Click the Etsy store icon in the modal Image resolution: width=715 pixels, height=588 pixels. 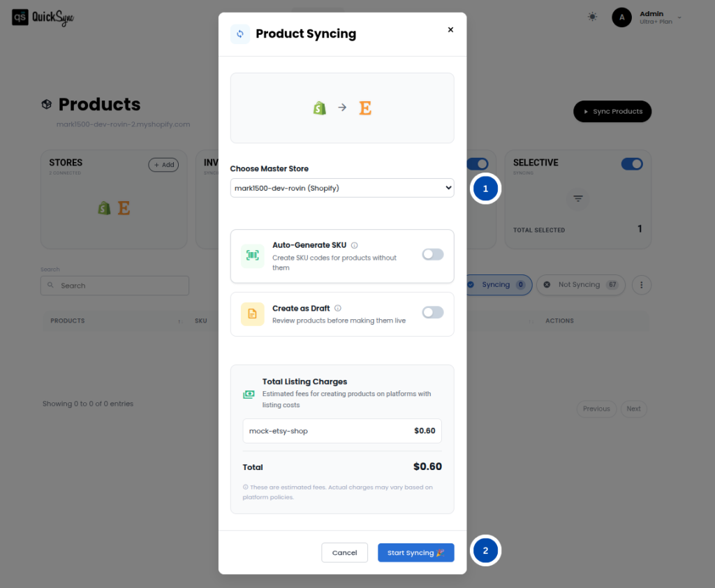pos(364,108)
